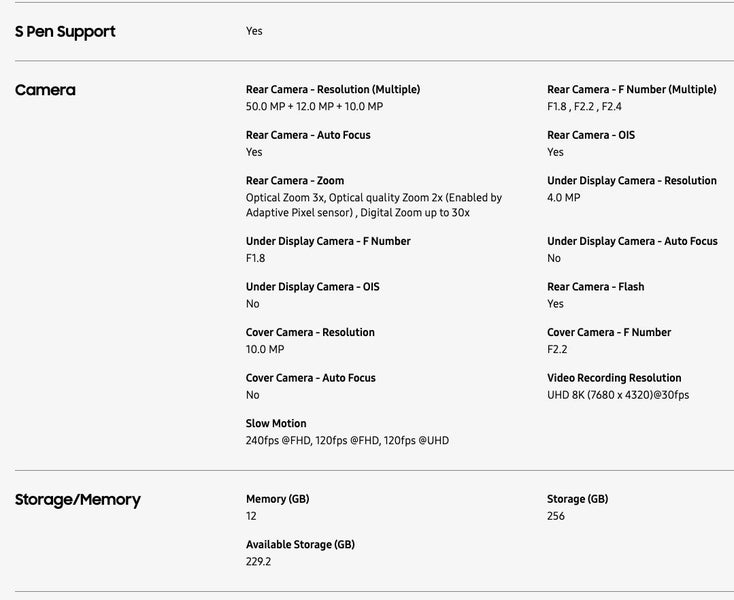
Task: Click the Rear Camera - Flash label
Action: 595,287
